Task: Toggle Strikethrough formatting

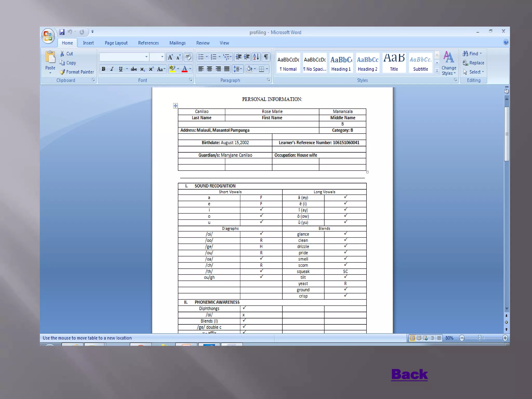Action: 134,69
